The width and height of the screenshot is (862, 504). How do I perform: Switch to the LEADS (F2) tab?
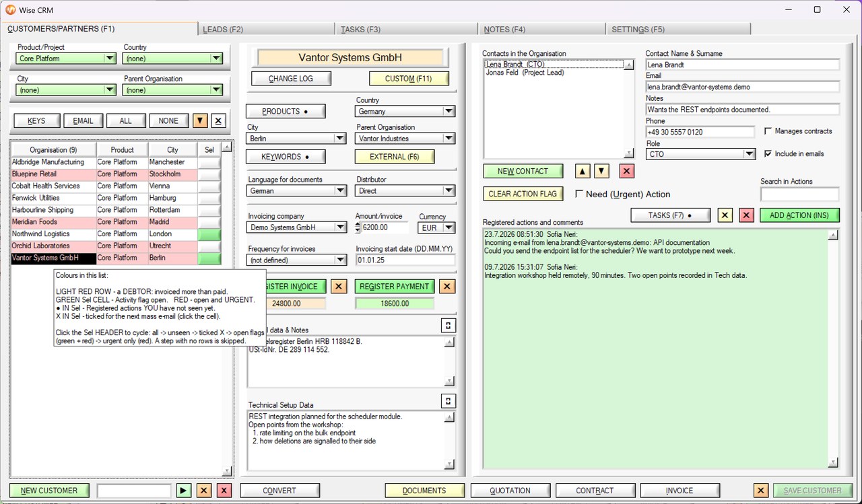[x=266, y=30]
